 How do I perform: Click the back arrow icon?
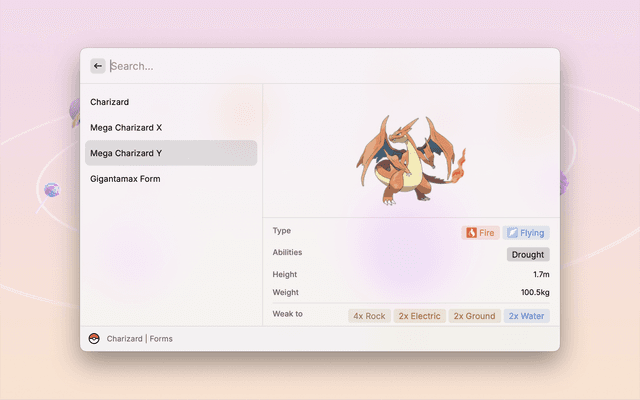98,66
